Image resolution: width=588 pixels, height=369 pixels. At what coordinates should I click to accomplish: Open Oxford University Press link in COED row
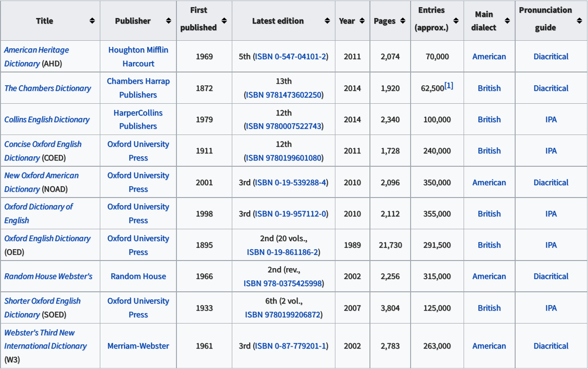(x=138, y=151)
